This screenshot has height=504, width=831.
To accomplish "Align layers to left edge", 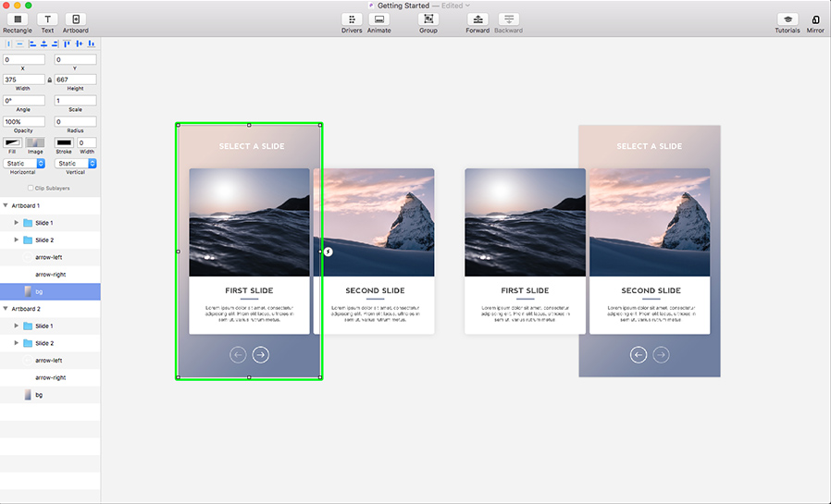I will point(32,44).
